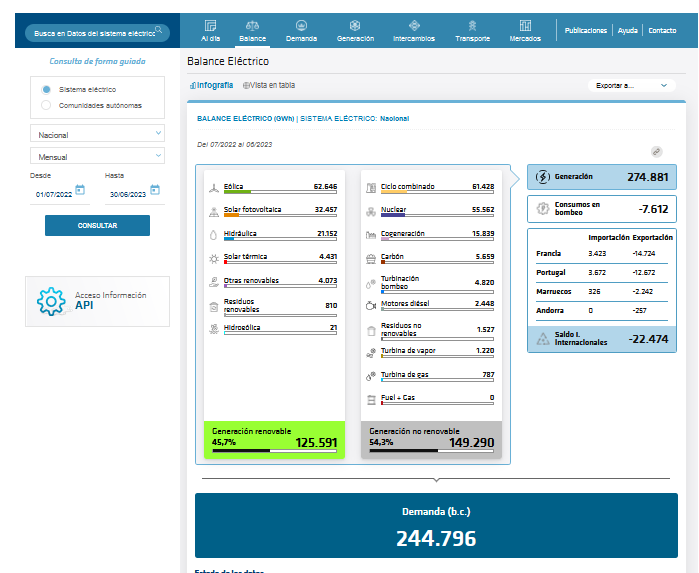Expand the Nacional dropdown
The height and width of the screenshot is (573, 699).
coord(98,134)
